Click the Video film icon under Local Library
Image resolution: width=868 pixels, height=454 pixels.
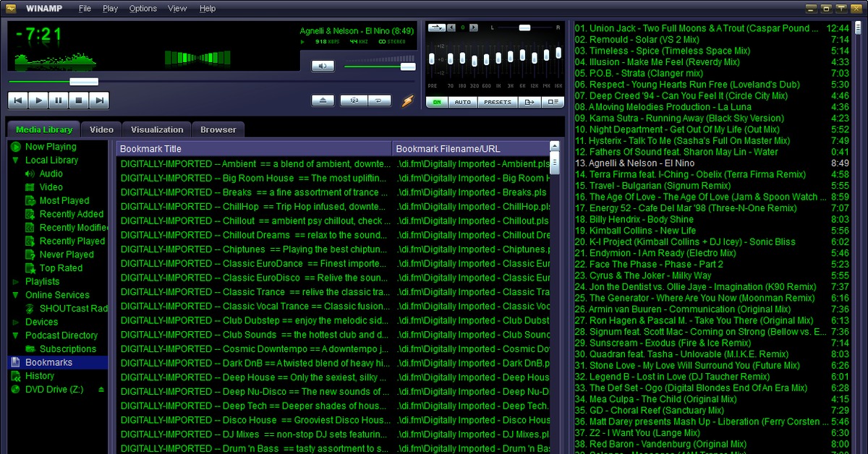point(30,187)
